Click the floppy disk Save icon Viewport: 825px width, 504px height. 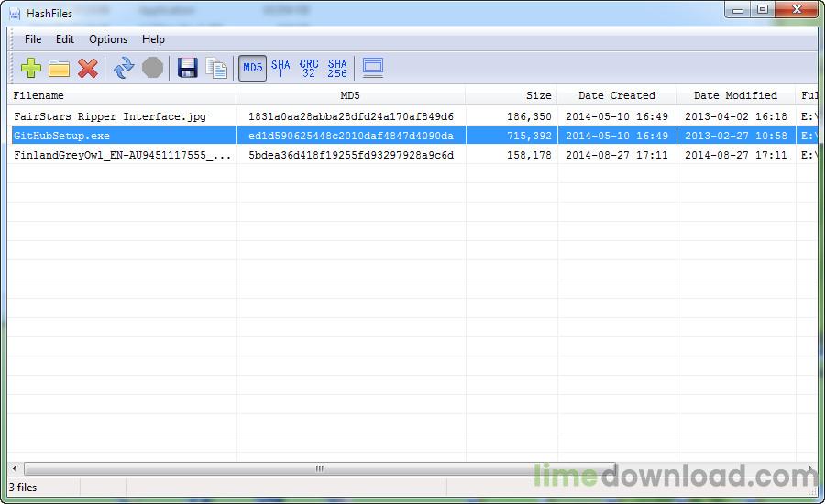tap(188, 69)
